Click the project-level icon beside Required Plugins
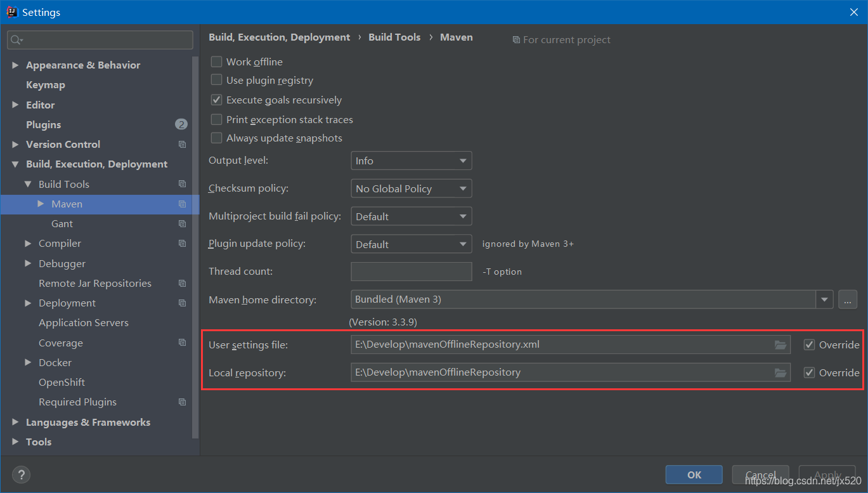The image size is (868, 493). 182,402
